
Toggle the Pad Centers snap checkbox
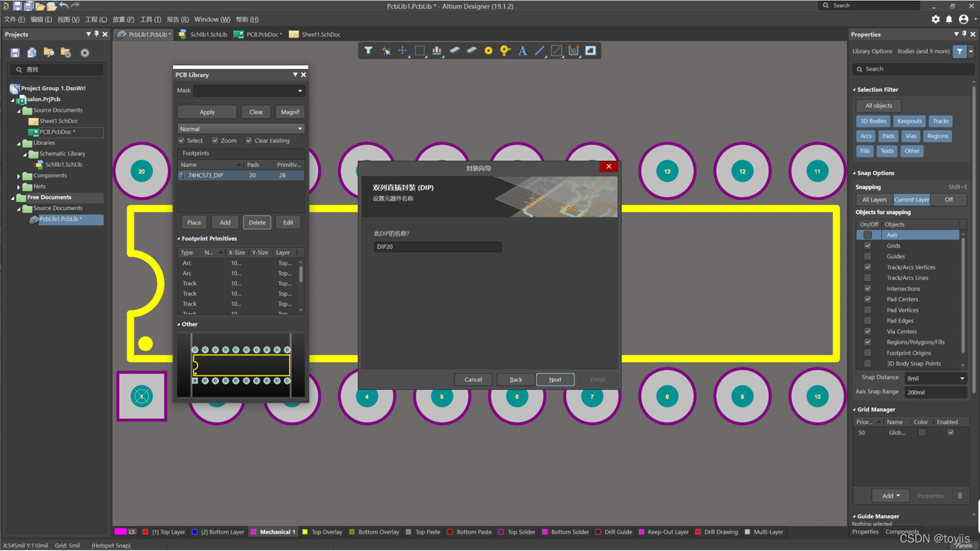[x=868, y=299]
